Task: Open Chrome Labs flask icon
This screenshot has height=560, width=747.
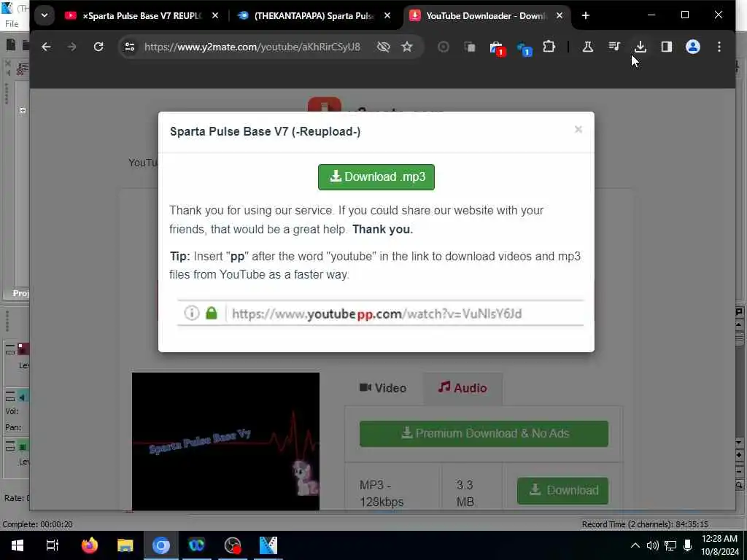Action: [587, 47]
